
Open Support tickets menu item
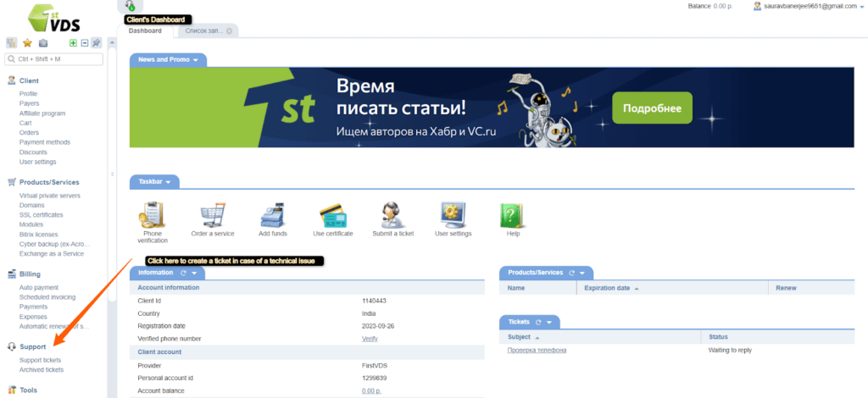pos(41,360)
